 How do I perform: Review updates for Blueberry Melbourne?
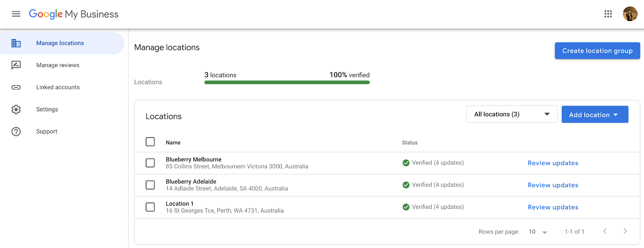click(553, 163)
